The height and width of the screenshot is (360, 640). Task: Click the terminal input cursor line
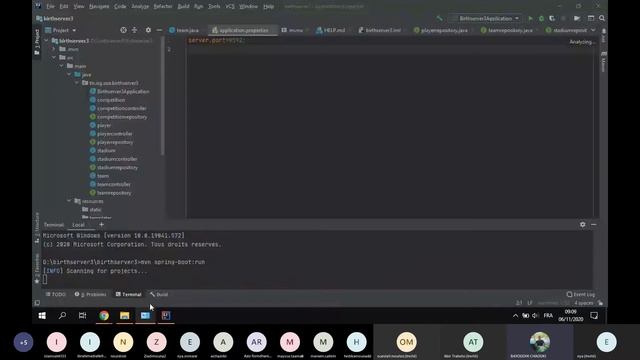[45, 280]
